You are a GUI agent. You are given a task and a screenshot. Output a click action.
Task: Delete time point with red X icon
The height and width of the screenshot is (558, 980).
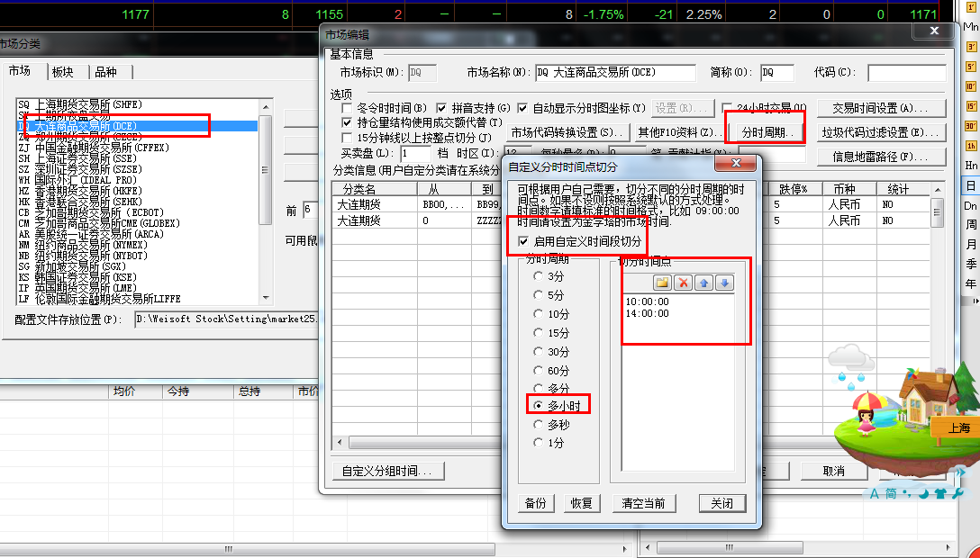pos(684,283)
